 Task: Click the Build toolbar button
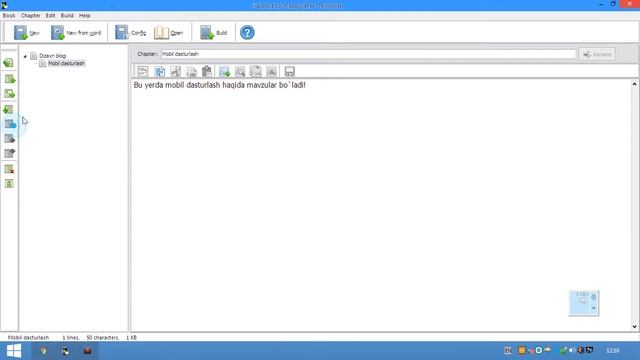[213, 33]
